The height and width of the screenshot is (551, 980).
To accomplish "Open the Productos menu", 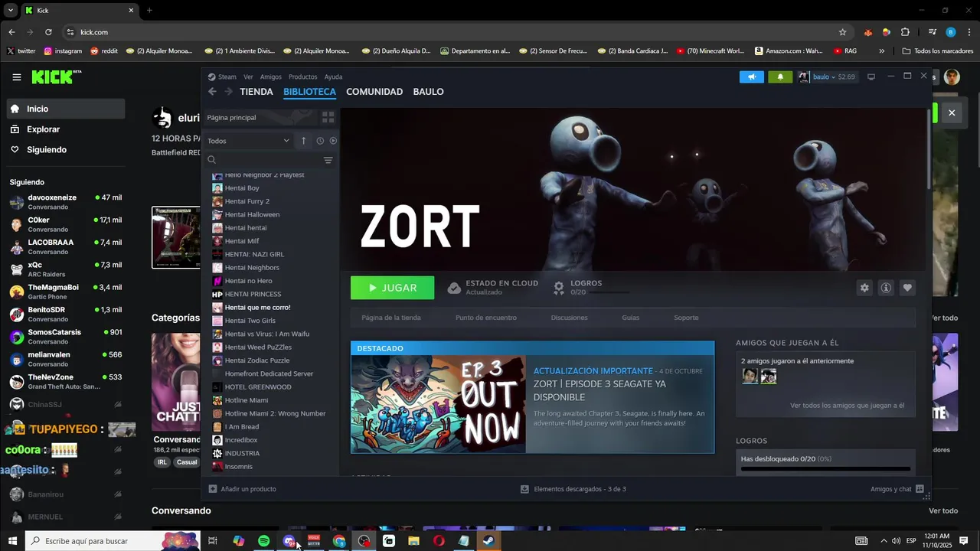I will (302, 77).
